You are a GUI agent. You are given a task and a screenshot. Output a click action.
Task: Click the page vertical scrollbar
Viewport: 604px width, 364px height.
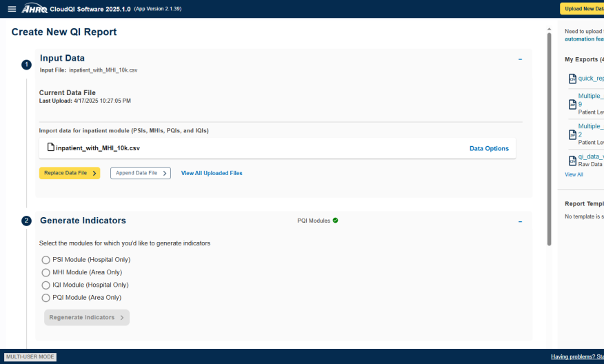click(x=549, y=138)
